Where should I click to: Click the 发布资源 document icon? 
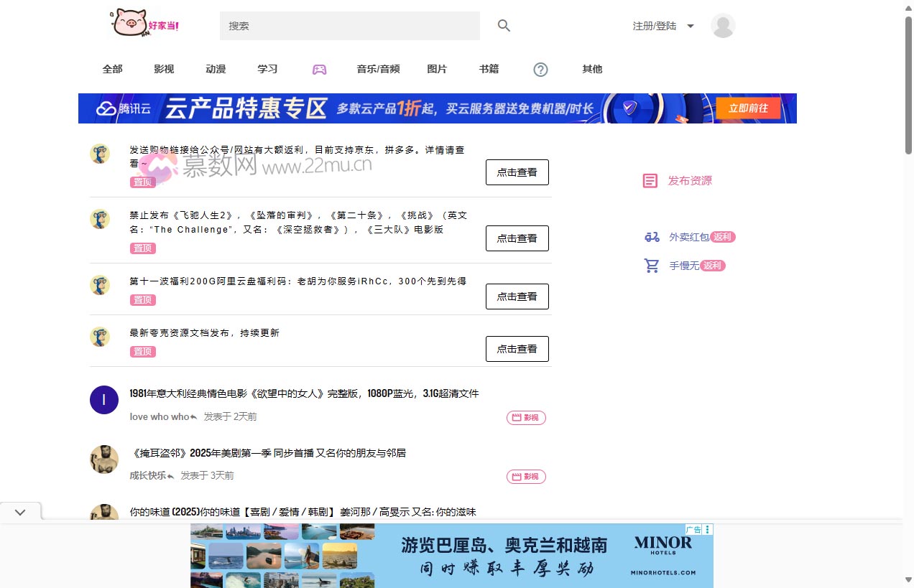click(650, 180)
